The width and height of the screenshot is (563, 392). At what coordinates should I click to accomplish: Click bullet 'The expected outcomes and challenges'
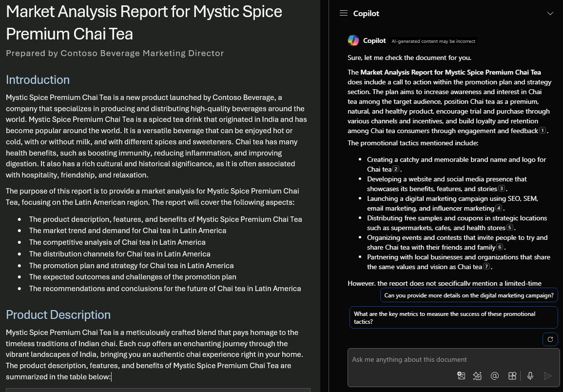tap(133, 276)
